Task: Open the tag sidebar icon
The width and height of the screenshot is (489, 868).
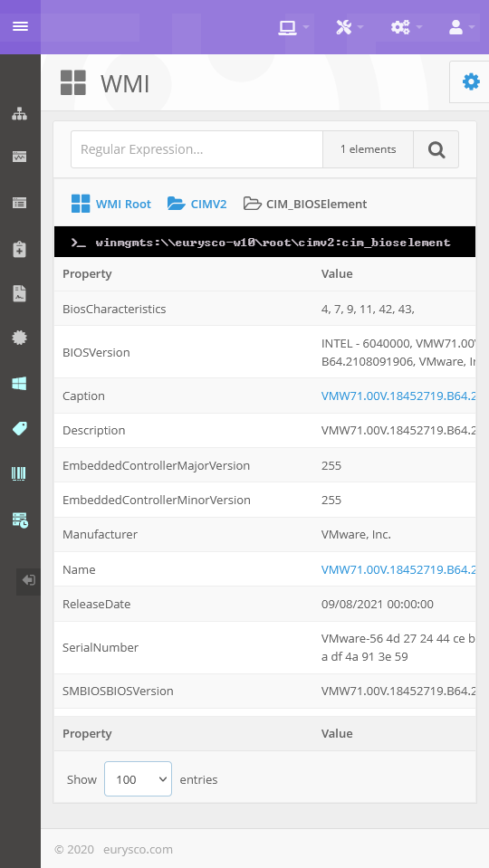Action: (x=20, y=428)
